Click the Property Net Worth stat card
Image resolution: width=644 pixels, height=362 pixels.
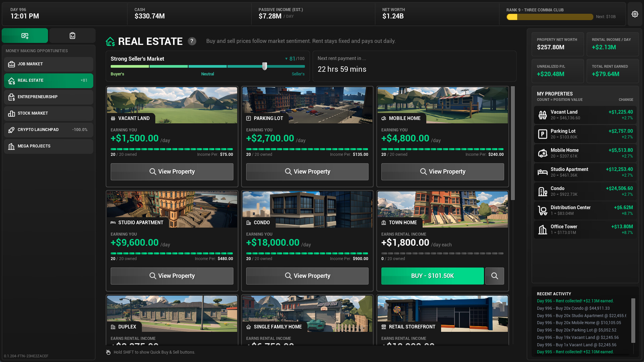tap(558, 44)
